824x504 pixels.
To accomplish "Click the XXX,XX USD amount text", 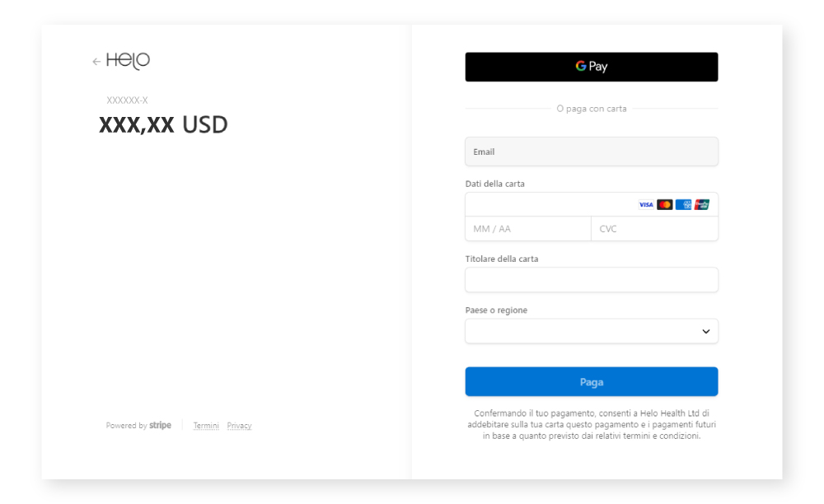I will click(x=163, y=124).
